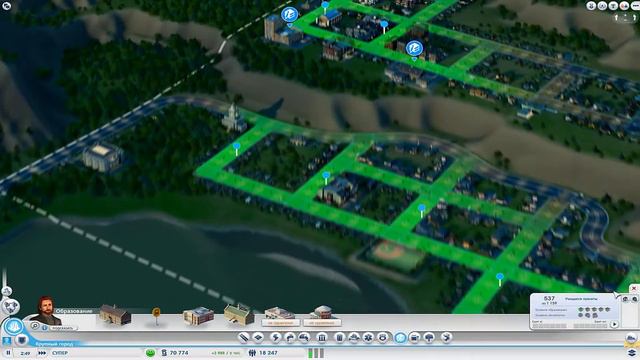Screen dimensions: 640x360
Task: Click the fast-forward speed arrows
Action: [x=42, y=353]
